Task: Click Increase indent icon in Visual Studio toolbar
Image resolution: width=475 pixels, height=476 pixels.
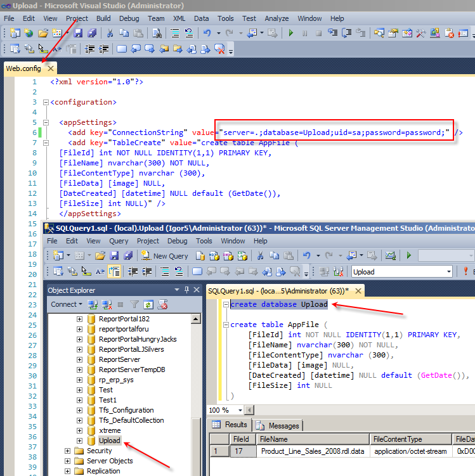Action: click(103, 49)
